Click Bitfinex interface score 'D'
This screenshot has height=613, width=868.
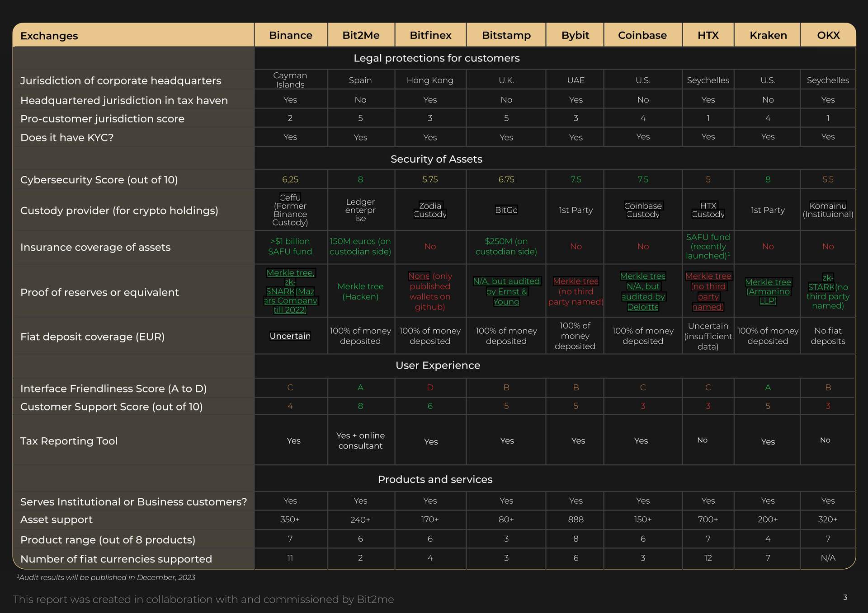coord(430,388)
